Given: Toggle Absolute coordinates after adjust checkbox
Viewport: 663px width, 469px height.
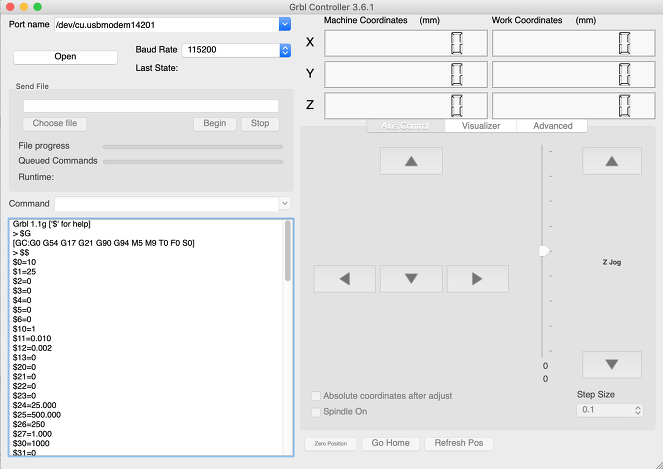Looking at the screenshot, I should tap(315, 396).
